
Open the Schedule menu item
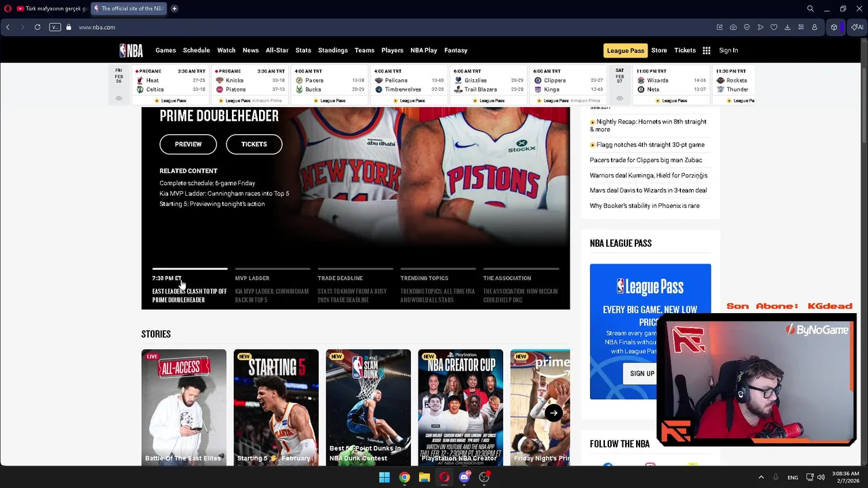pos(196,50)
